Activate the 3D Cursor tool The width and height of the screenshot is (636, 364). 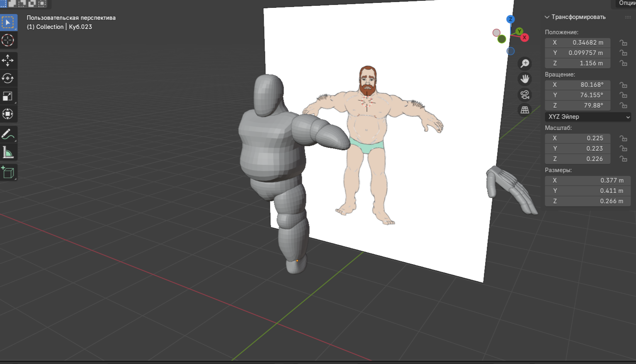coord(8,40)
